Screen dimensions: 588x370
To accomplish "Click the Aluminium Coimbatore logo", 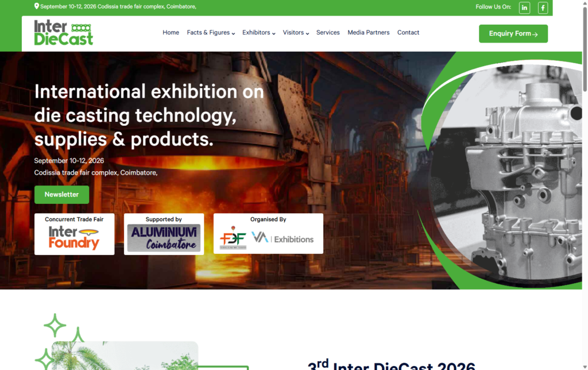I will (164, 238).
